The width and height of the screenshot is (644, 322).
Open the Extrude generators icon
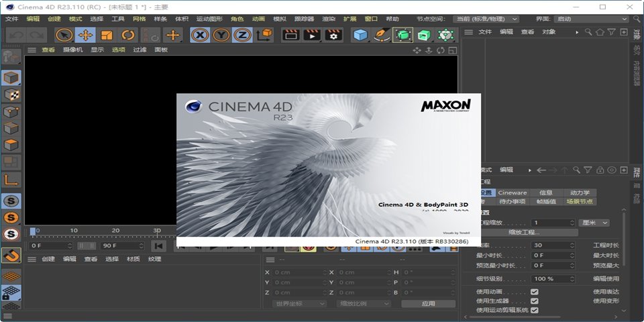pyautogui.click(x=424, y=36)
